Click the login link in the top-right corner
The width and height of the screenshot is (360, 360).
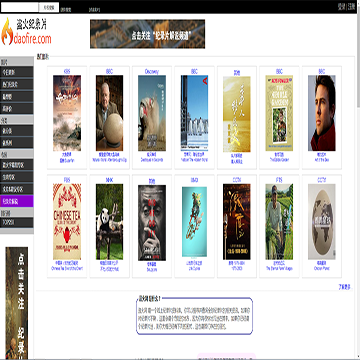point(341,6)
